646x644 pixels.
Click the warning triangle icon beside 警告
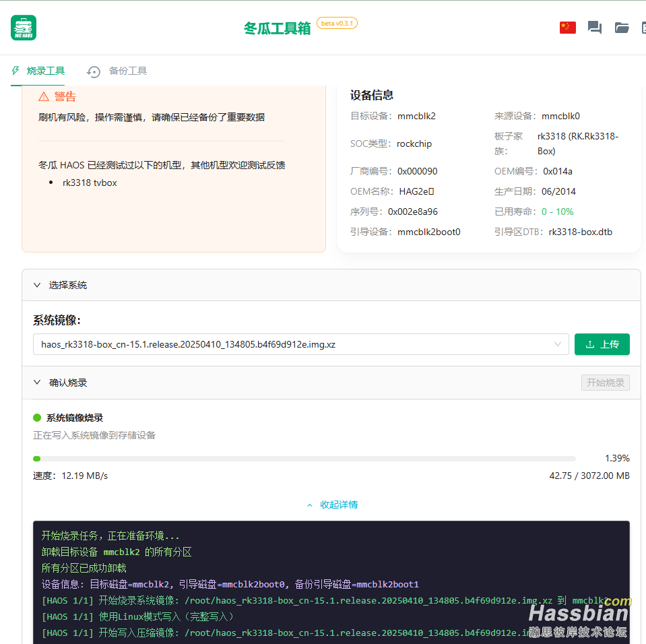click(44, 96)
